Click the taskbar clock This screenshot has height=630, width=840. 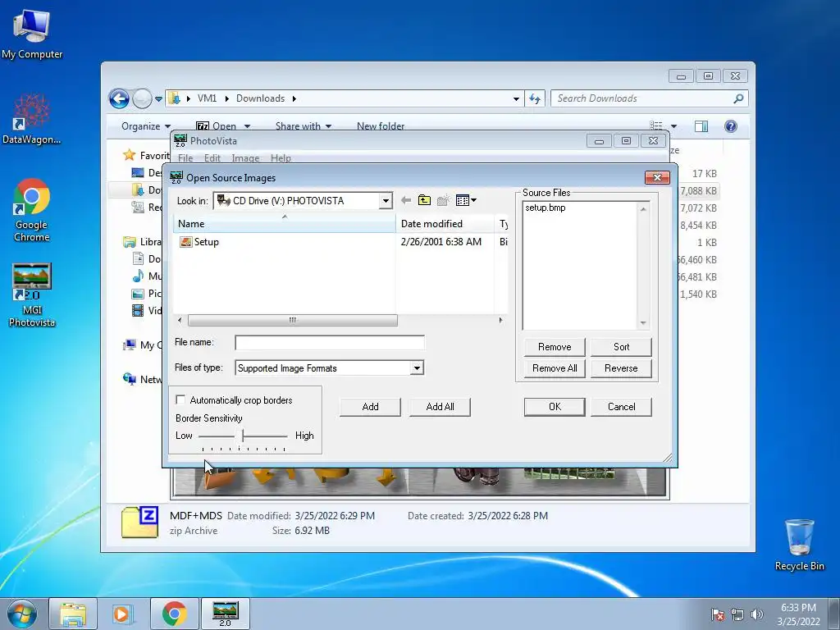tap(798, 614)
